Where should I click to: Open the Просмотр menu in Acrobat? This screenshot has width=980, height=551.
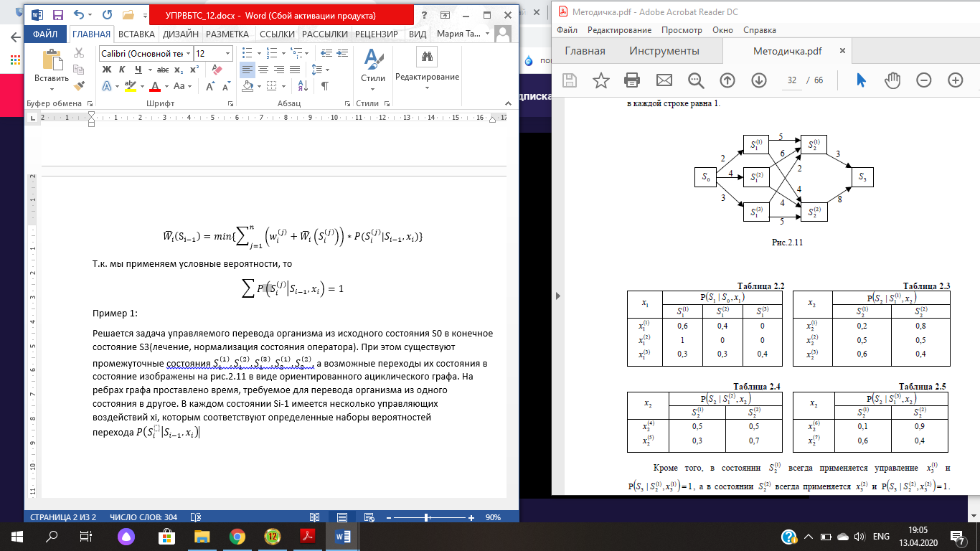pos(682,30)
